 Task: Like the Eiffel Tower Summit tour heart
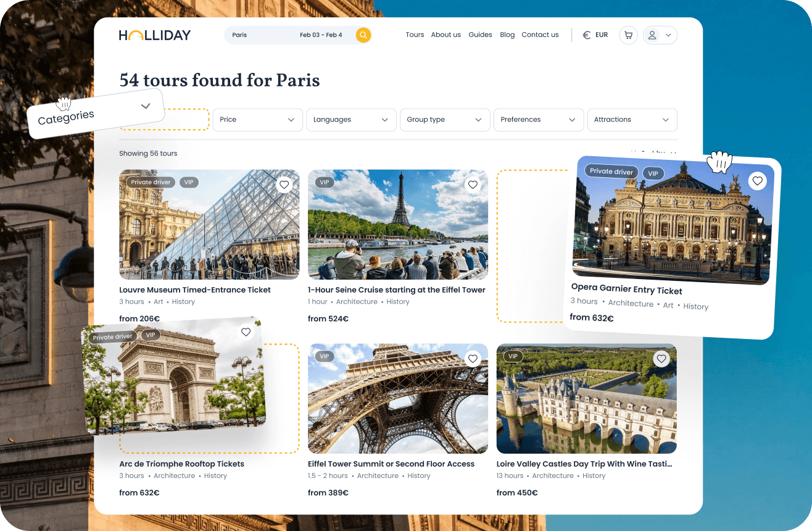pyautogui.click(x=473, y=358)
